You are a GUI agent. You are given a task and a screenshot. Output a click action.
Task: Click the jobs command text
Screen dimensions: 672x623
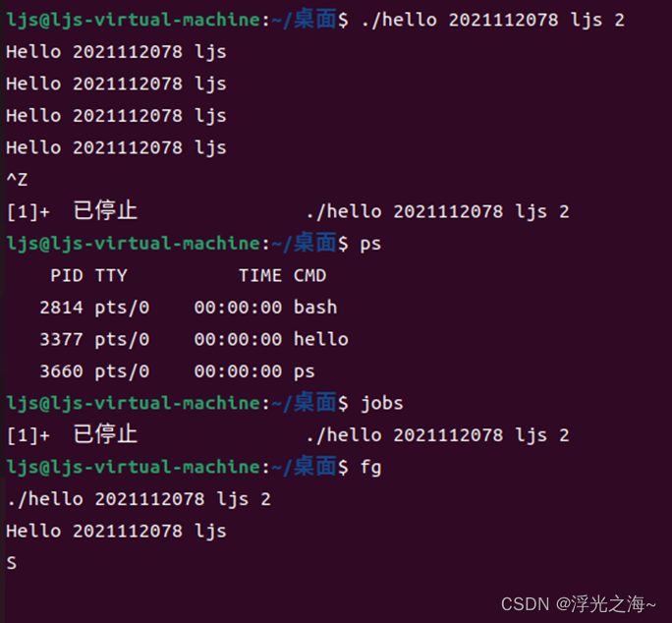(x=382, y=404)
